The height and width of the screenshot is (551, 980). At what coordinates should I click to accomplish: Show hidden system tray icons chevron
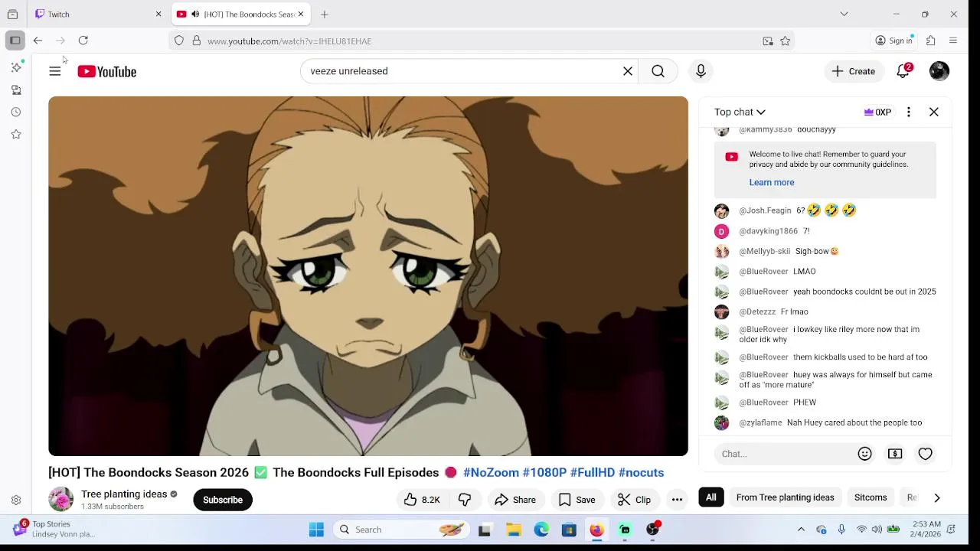pos(801,530)
